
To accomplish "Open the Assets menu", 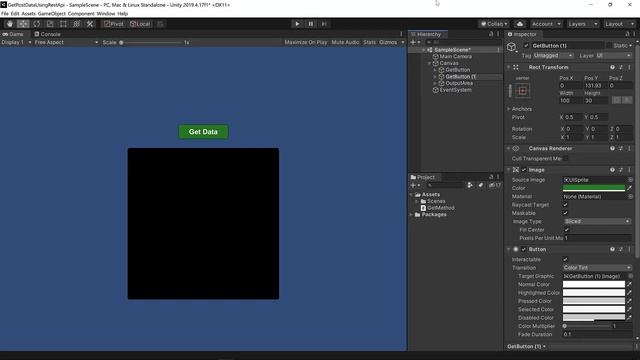I will 29,13.
